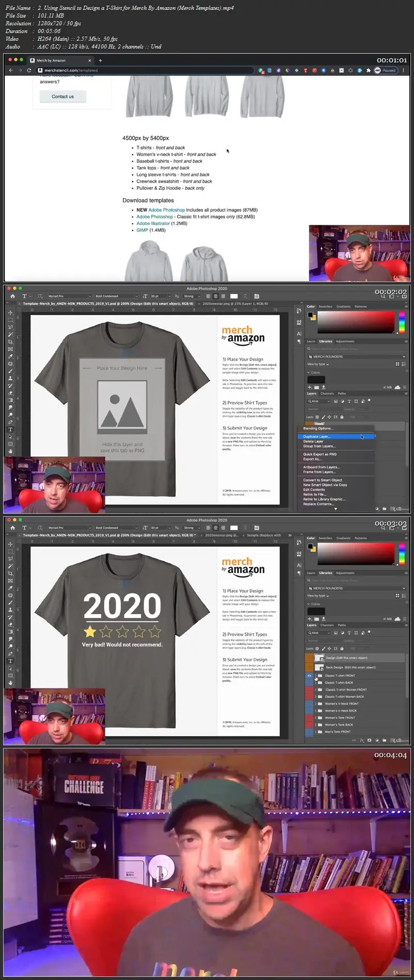
Task: Switch to Channels tab in the 00:03:03 frame
Action: tap(327, 625)
